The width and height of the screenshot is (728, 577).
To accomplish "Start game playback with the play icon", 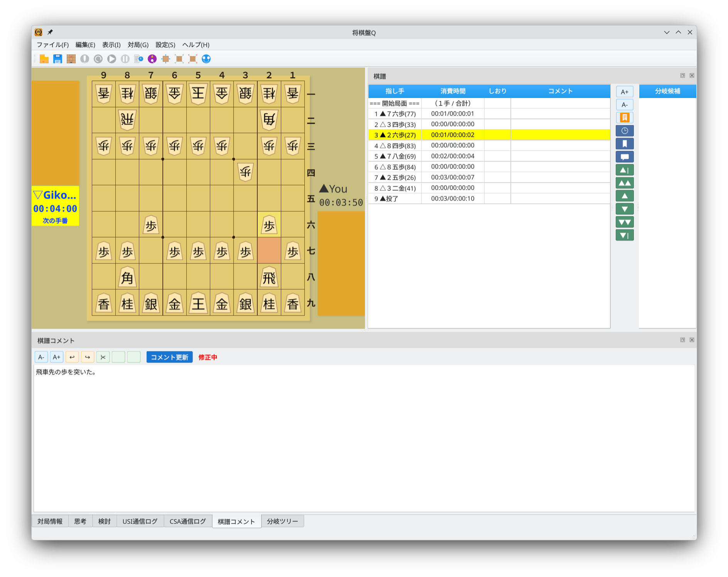I will (111, 59).
